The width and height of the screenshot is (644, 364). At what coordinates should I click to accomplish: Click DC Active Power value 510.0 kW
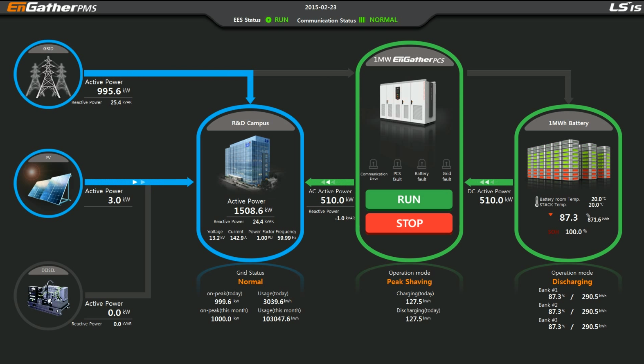coord(496,200)
